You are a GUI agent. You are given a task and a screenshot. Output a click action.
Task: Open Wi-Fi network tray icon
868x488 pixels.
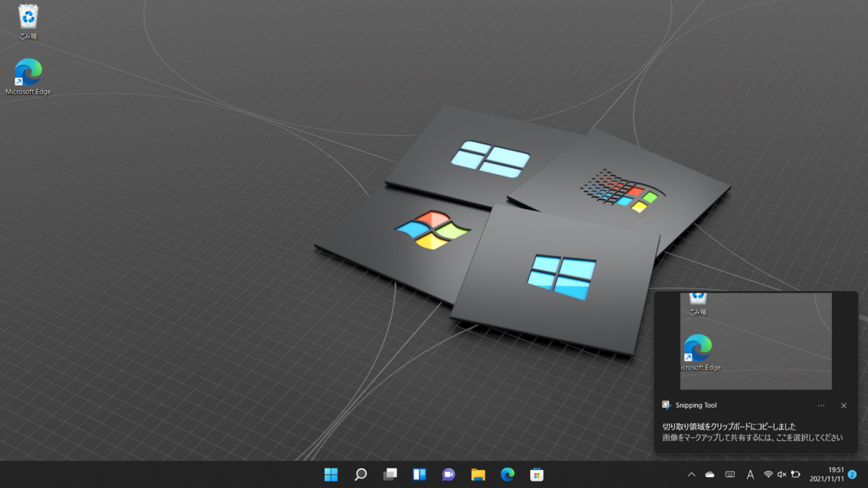(x=768, y=474)
